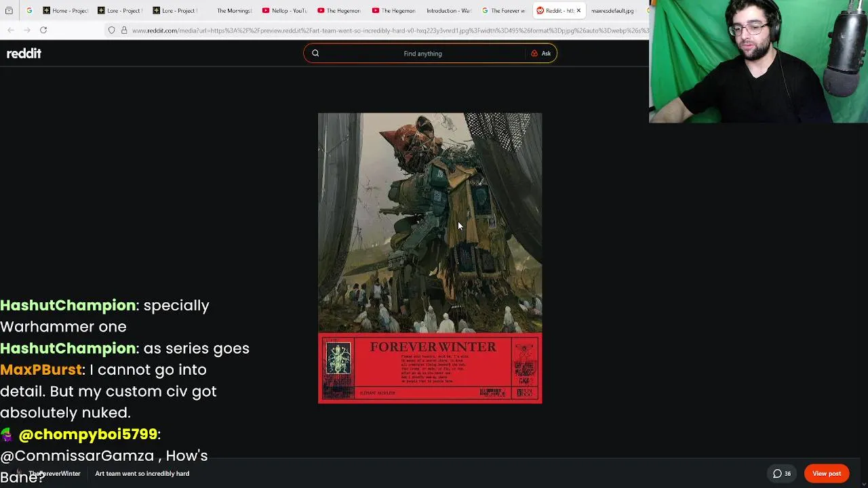Switch to the first The Hegemon tab

click(x=340, y=10)
